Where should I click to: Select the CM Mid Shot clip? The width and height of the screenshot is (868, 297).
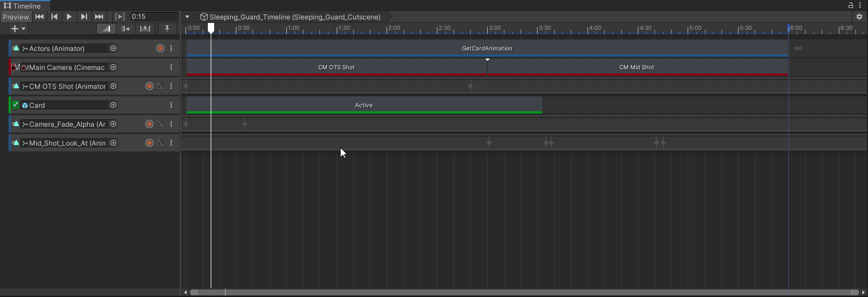pos(637,67)
